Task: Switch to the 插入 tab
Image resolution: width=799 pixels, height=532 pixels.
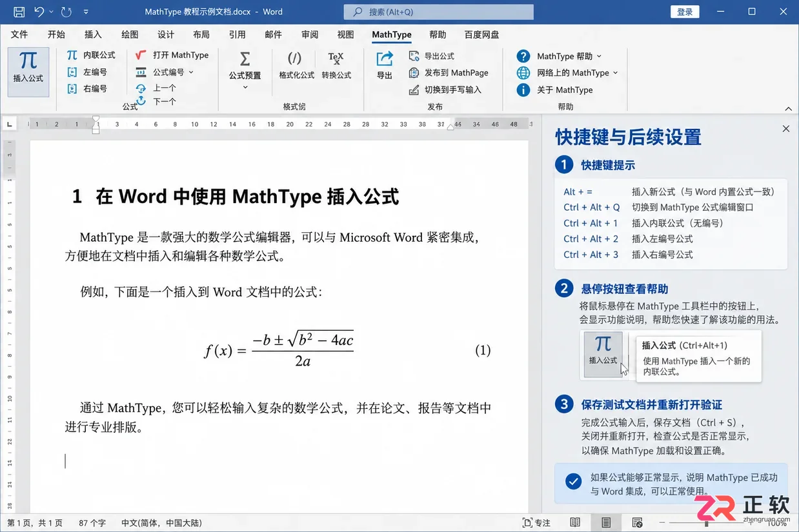Action: 93,35
